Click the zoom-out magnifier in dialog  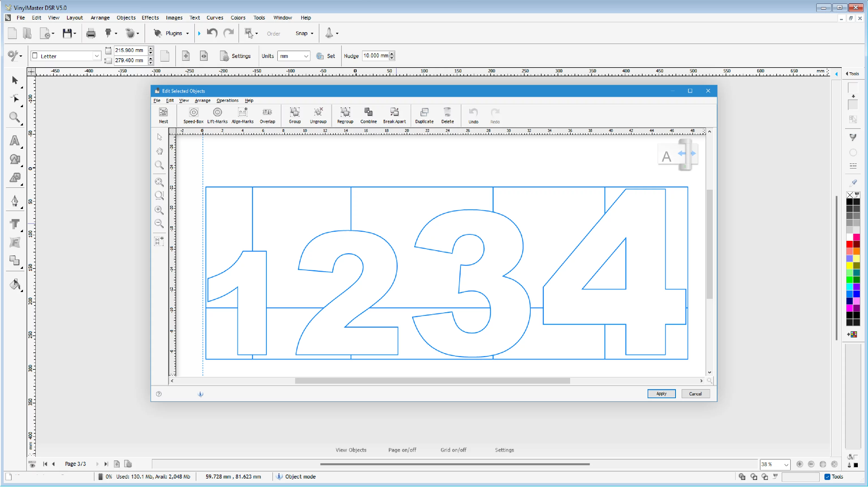coord(159,224)
